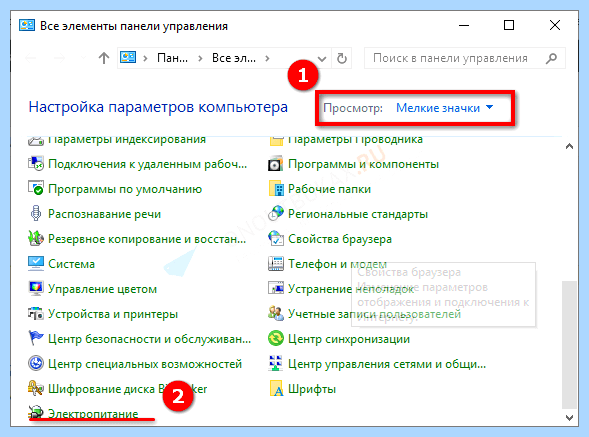Viewport: 589px width, 437px height.
Task: Open Программы по умолчанию link
Action: point(125,189)
